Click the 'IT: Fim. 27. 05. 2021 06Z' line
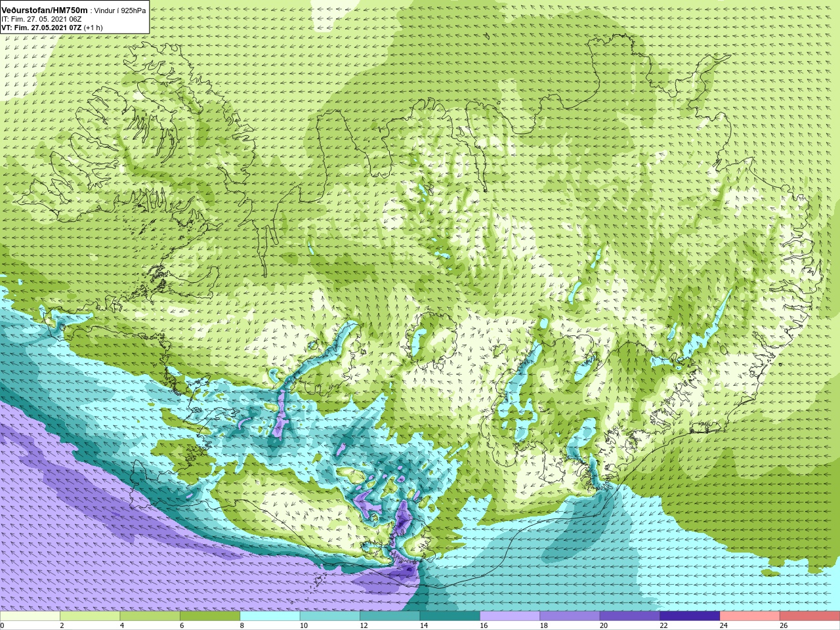 (41, 19)
